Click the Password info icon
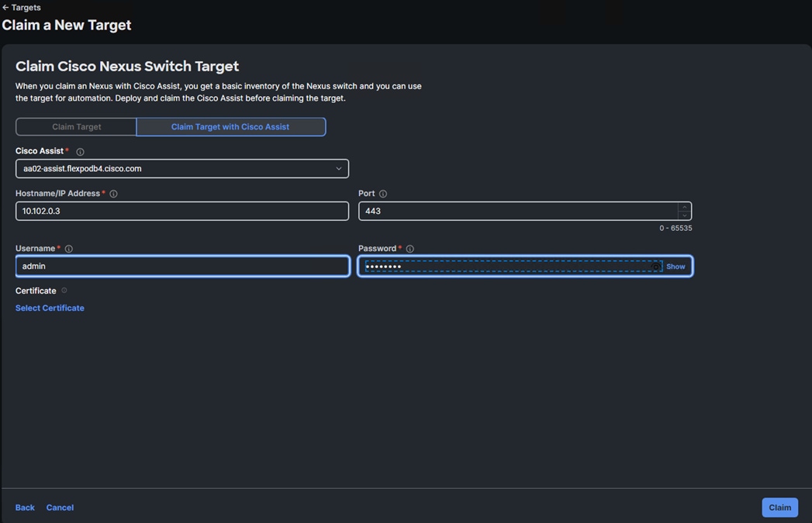The width and height of the screenshot is (812, 523). pos(409,249)
